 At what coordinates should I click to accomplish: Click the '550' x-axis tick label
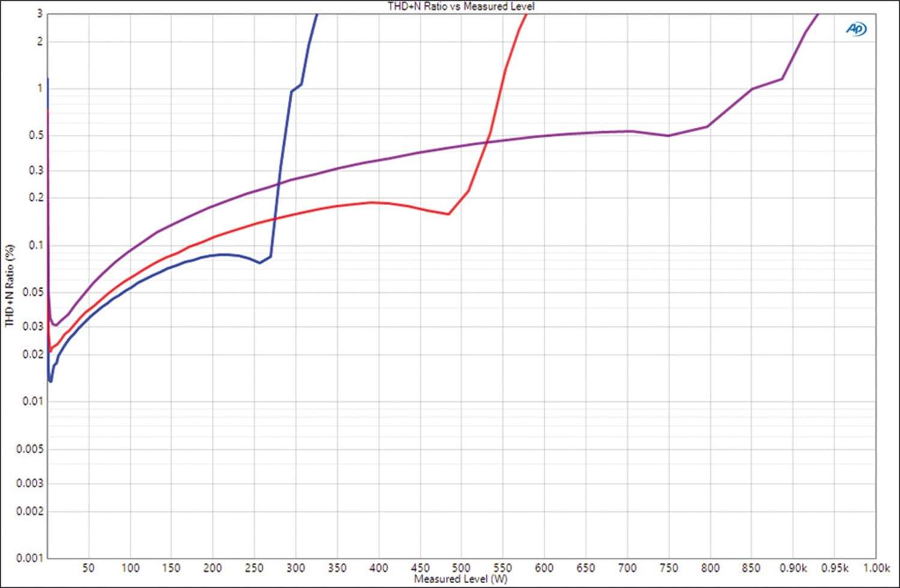click(x=503, y=568)
